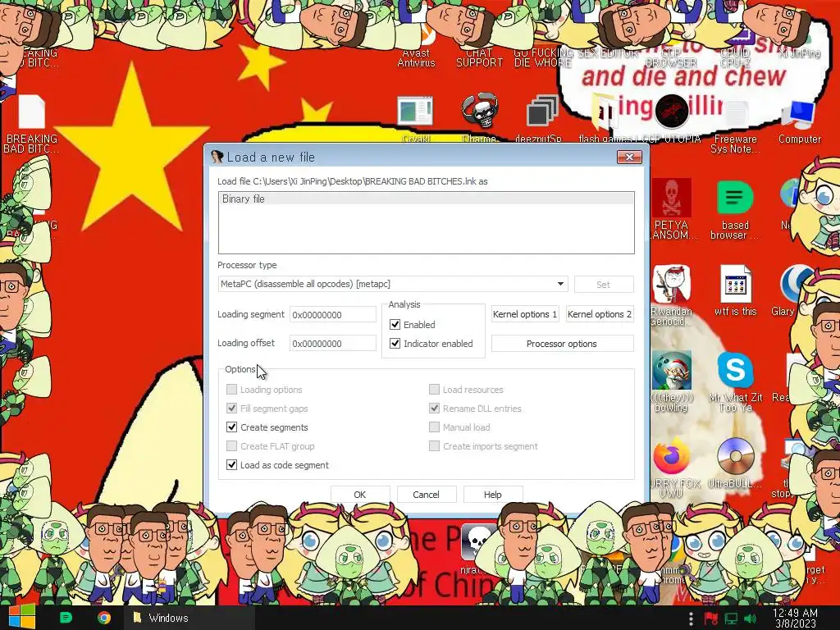
Task: Open the taskbar clock and date
Action: pos(795,619)
